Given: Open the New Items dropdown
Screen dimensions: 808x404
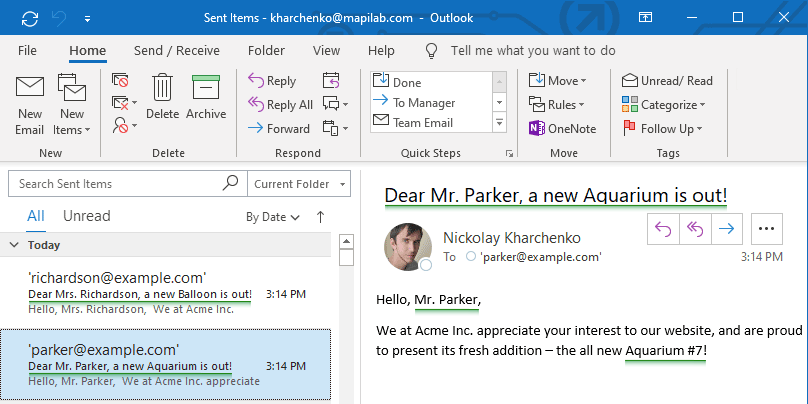Looking at the screenshot, I should click(x=72, y=106).
